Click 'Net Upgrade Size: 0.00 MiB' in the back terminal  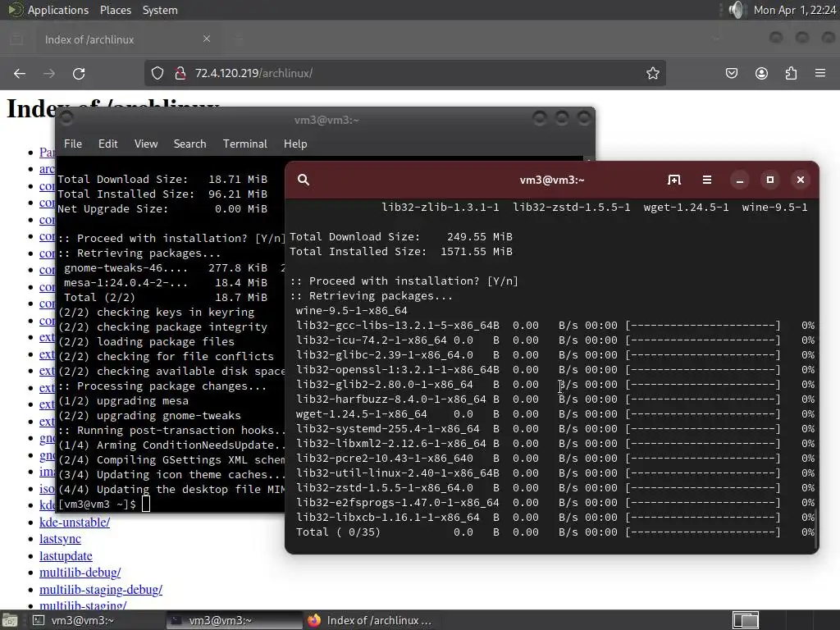[162, 209]
